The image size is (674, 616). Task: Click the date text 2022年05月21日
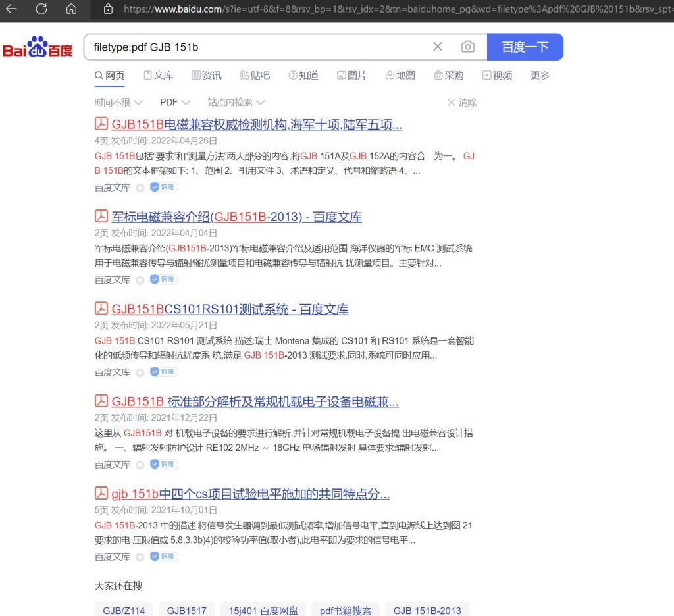(184, 325)
